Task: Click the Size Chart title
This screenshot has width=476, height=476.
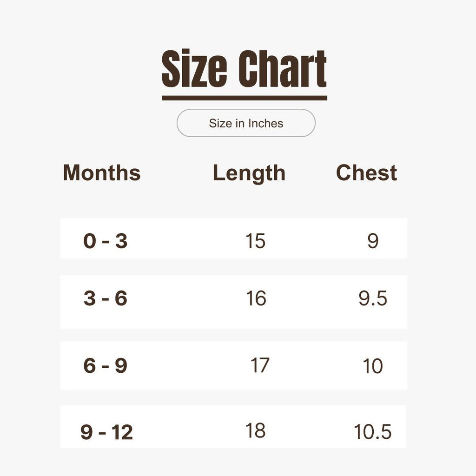Action: pyautogui.click(x=244, y=68)
